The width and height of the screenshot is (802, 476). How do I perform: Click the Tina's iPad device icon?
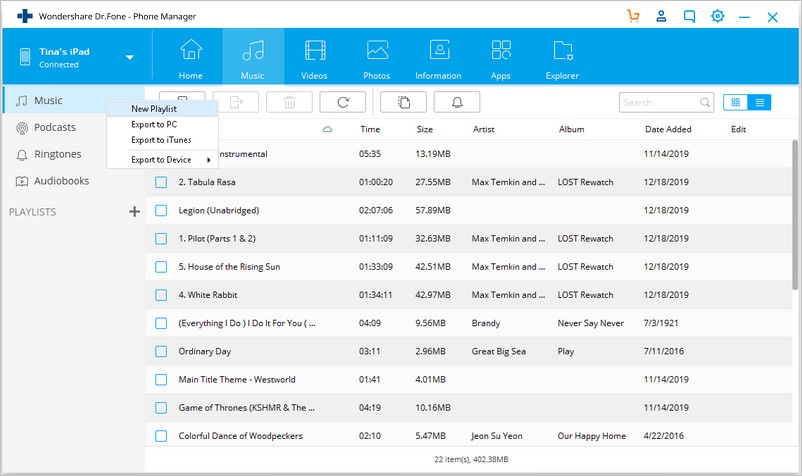pyautogui.click(x=25, y=57)
